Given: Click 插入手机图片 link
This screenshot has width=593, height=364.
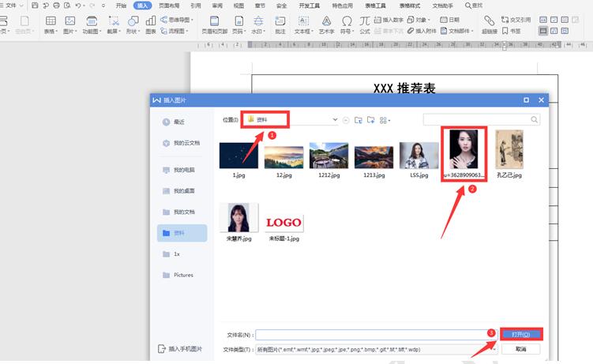Looking at the screenshot, I should pyautogui.click(x=180, y=348).
